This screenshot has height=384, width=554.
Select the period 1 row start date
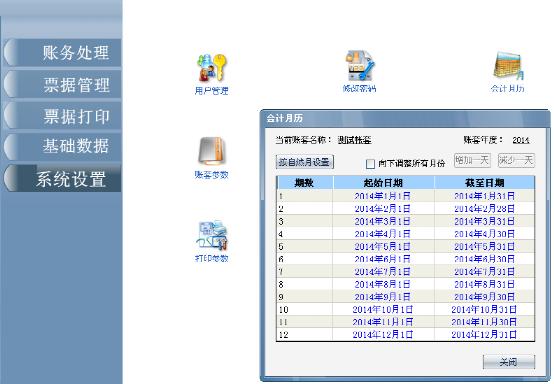[383, 196]
